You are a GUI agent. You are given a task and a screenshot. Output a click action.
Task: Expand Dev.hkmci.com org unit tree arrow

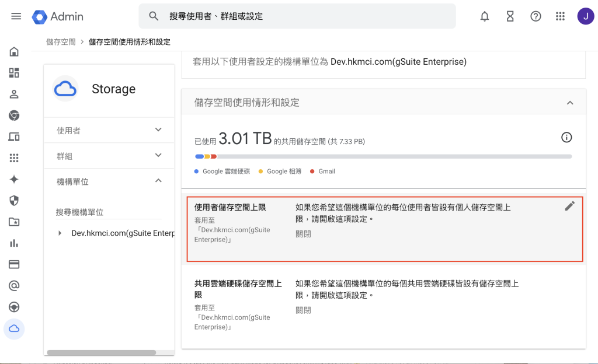60,233
